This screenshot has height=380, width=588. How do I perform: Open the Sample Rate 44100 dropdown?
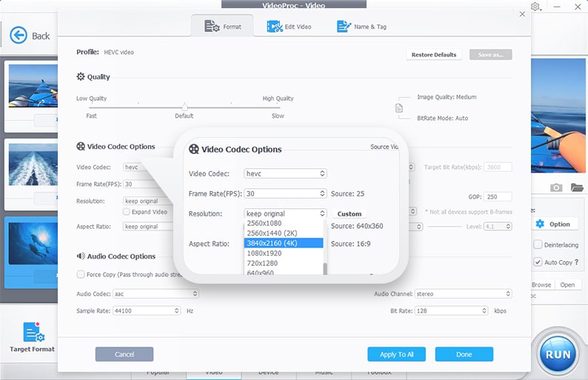click(x=146, y=310)
